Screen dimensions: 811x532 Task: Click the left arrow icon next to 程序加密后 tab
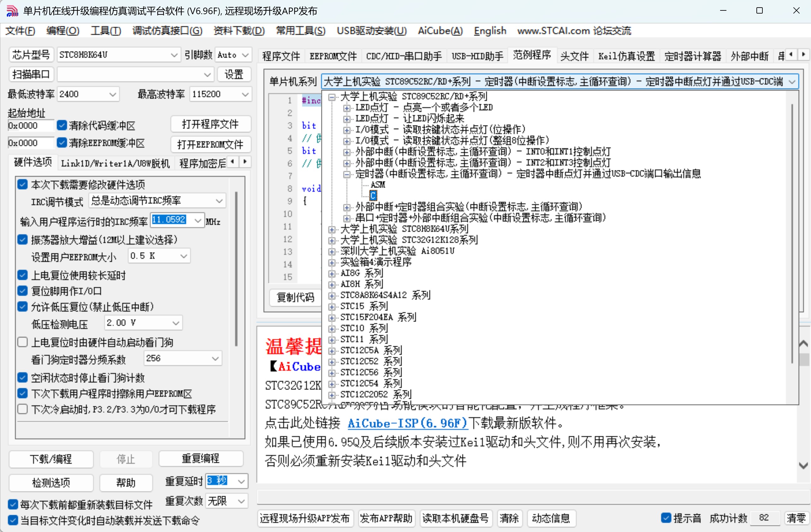pyautogui.click(x=233, y=162)
